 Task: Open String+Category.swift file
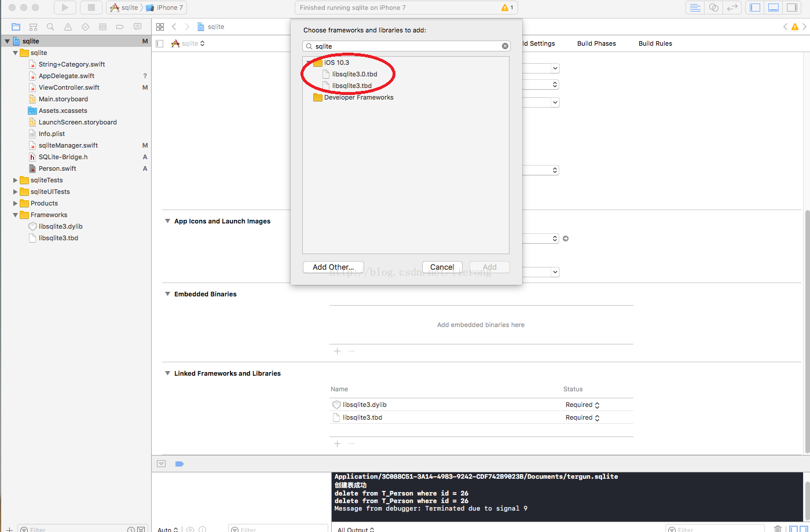tap(72, 64)
